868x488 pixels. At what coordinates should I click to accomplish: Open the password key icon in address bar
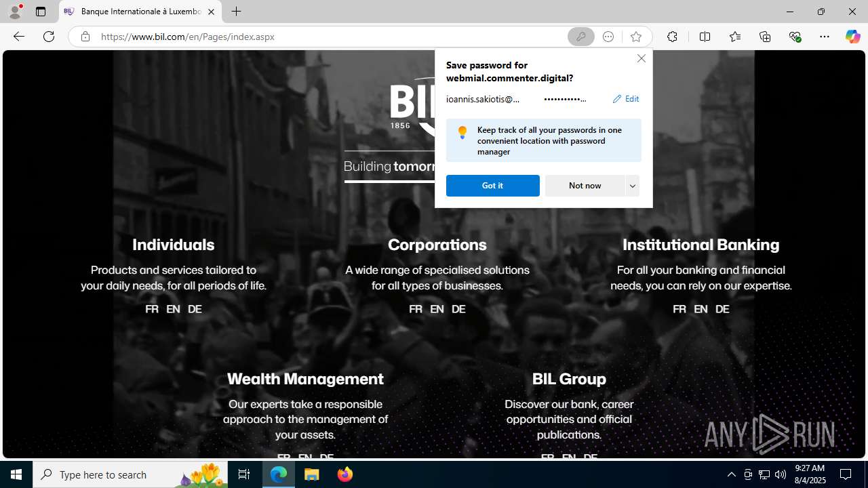click(580, 37)
